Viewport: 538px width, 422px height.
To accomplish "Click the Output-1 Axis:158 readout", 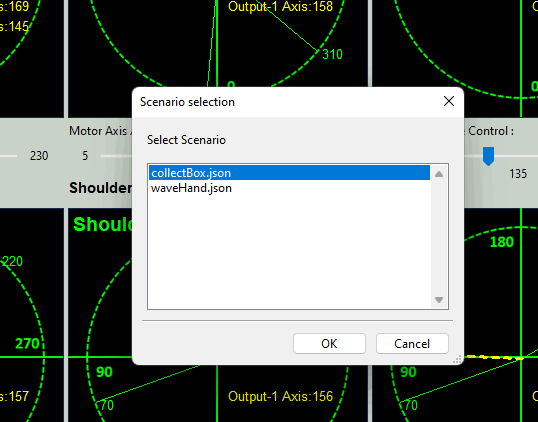I will coord(280,7).
